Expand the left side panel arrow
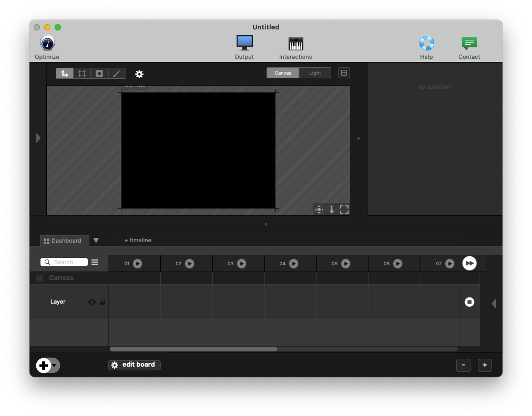 pos(38,138)
